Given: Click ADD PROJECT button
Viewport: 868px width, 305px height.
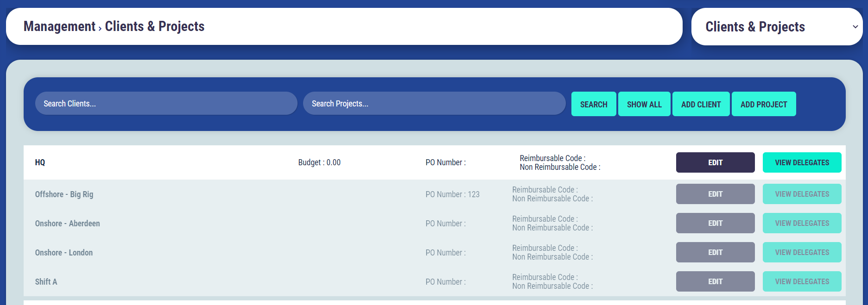Looking at the screenshot, I should pyautogui.click(x=763, y=104).
